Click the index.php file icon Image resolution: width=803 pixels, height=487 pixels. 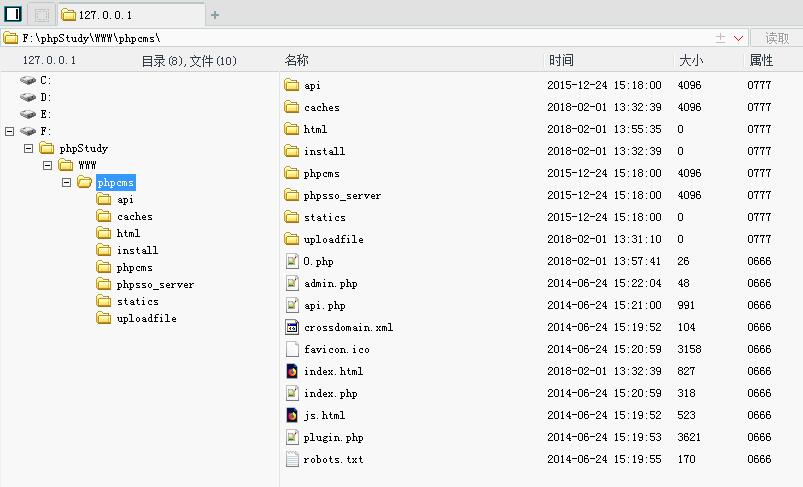pyautogui.click(x=292, y=393)
